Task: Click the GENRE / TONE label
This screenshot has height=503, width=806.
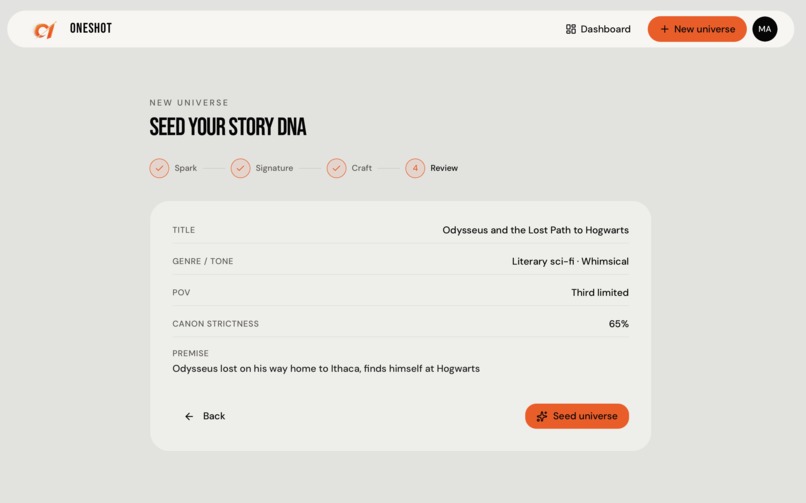Action: (203, 262)
